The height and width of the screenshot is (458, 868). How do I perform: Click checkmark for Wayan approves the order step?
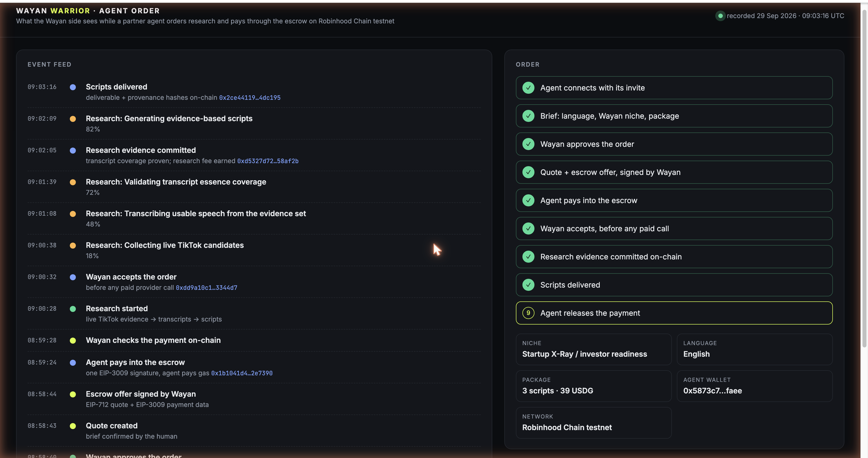click(528, 144)
